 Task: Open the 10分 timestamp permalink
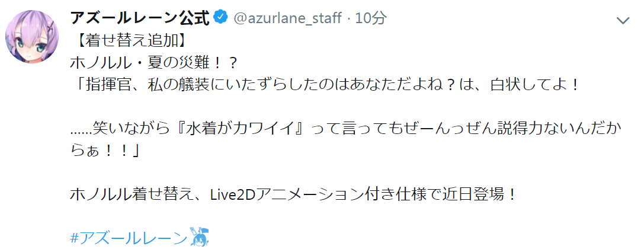click(x=370, y=18)
